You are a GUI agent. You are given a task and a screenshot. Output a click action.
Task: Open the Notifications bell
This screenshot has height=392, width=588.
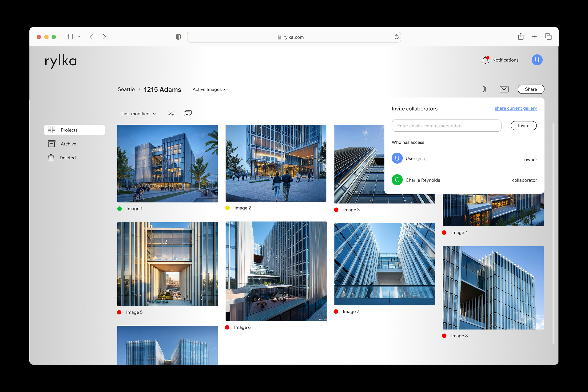click(485, 60)
